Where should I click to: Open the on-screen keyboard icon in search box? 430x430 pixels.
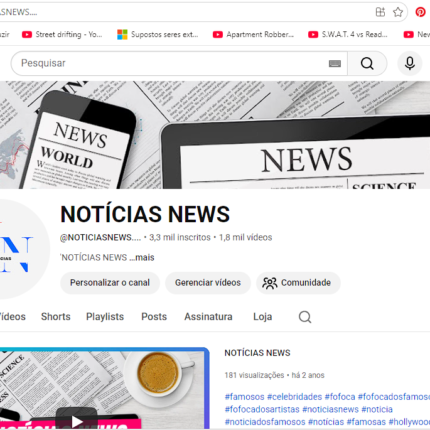tap(335, 63)
